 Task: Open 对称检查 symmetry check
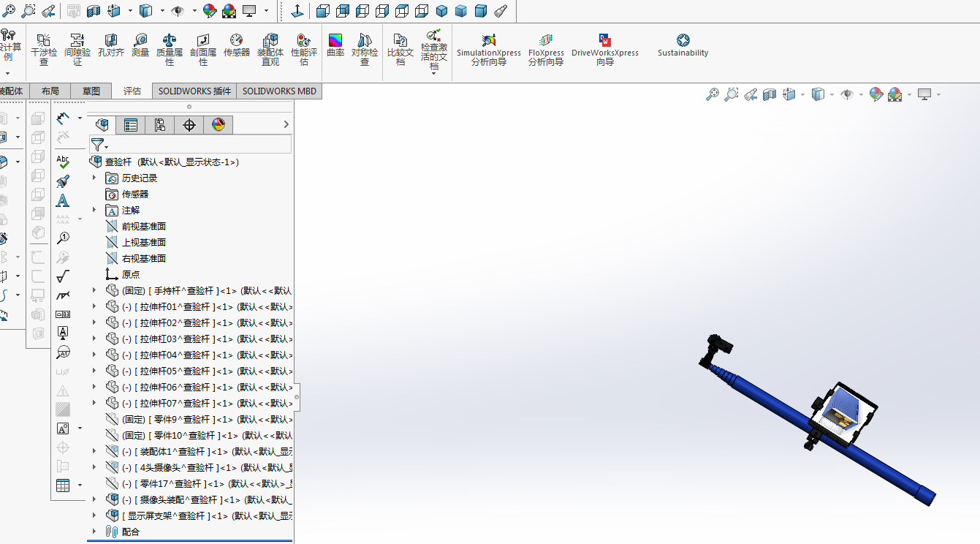pos(365,49)
